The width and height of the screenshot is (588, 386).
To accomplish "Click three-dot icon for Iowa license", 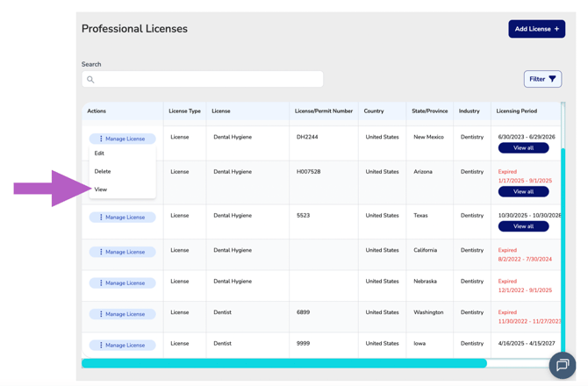I will (101, 345).
